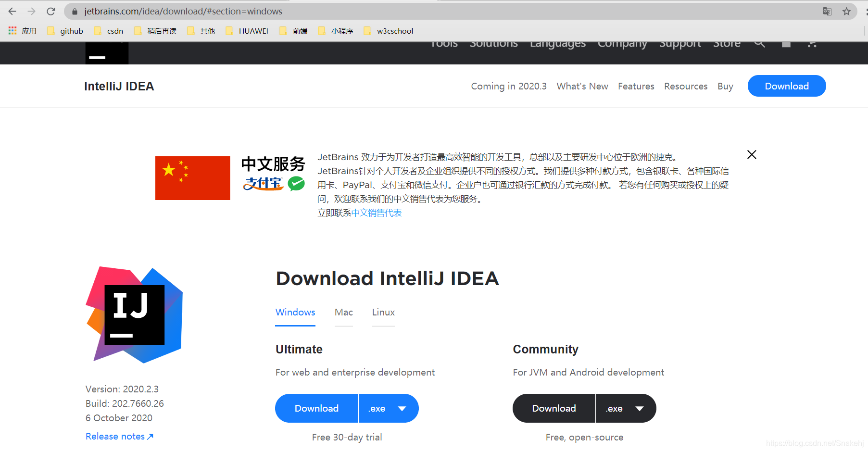The image size is (868, 452).
Task: Click the JetBrains logo in the header
Action: pos(107,53)
